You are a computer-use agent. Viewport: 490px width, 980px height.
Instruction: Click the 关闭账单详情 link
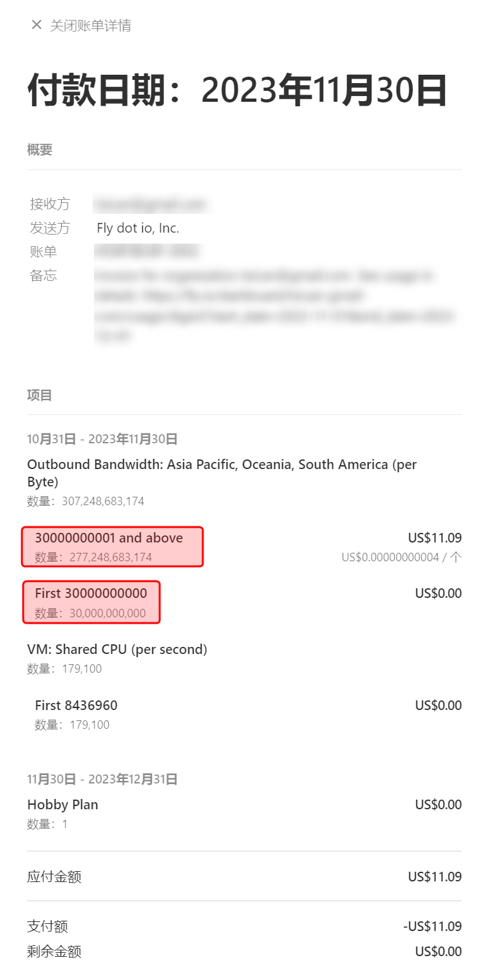coord(91,26)
